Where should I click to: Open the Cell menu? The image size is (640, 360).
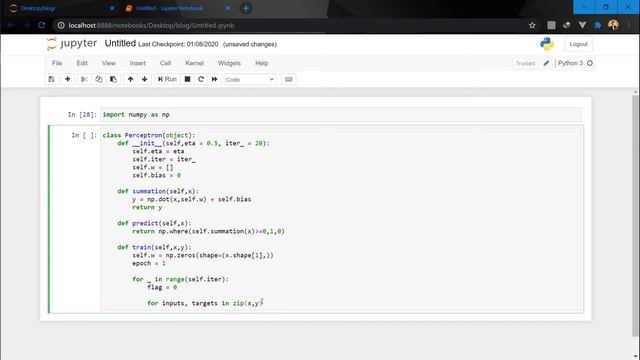click(165, 63)
